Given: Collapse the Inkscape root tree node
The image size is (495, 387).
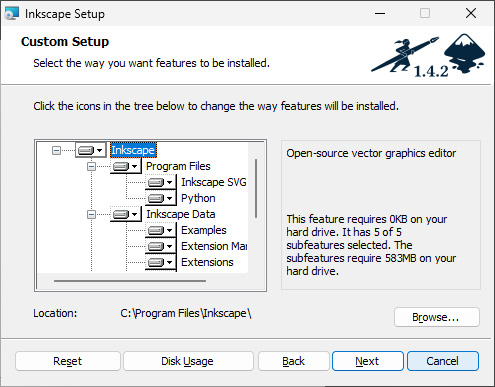Looking at the screenshot, I should click(56, 151).
